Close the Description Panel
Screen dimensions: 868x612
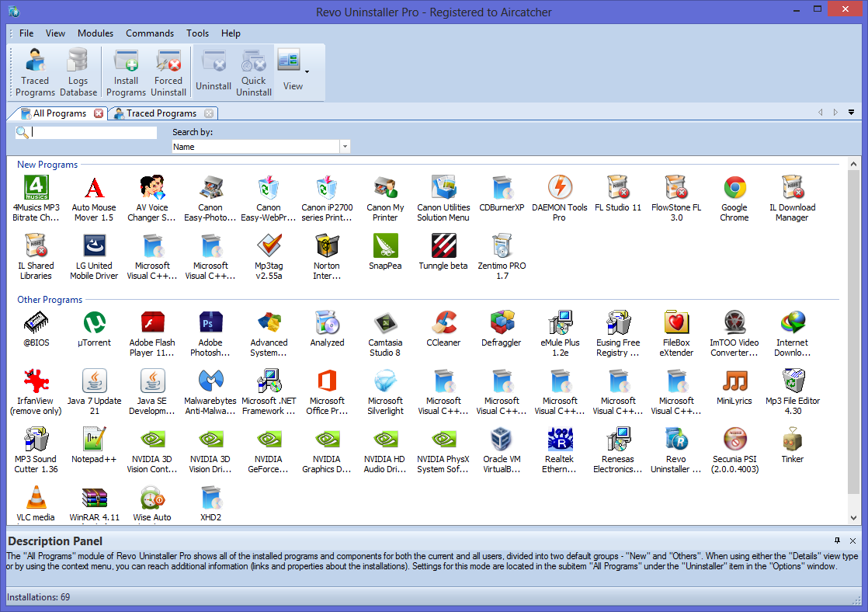click(x=852, y=541)
